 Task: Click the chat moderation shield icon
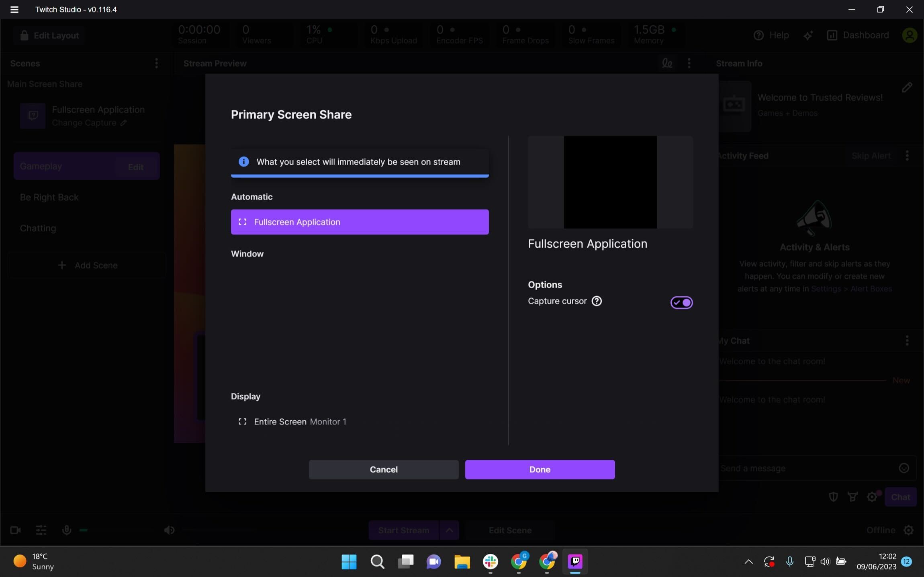point(833,497)
